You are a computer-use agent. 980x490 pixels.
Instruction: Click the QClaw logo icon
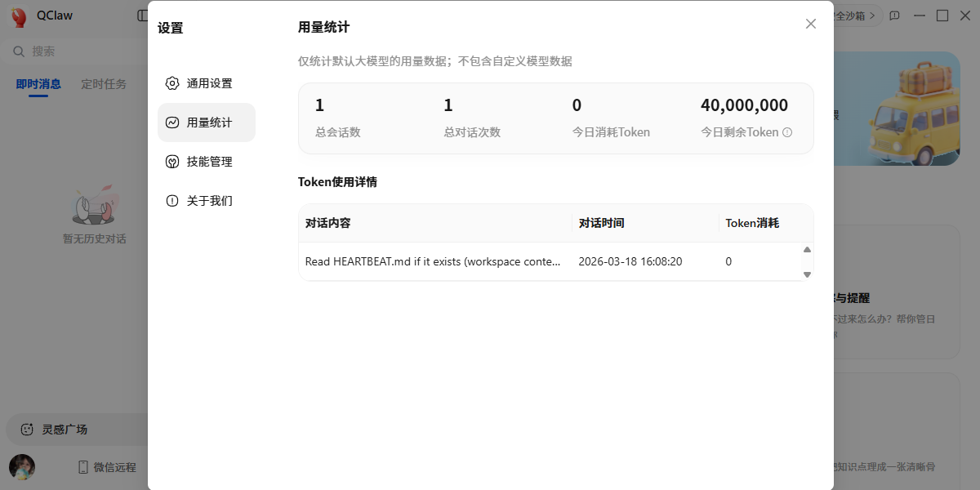pos(20,16)
